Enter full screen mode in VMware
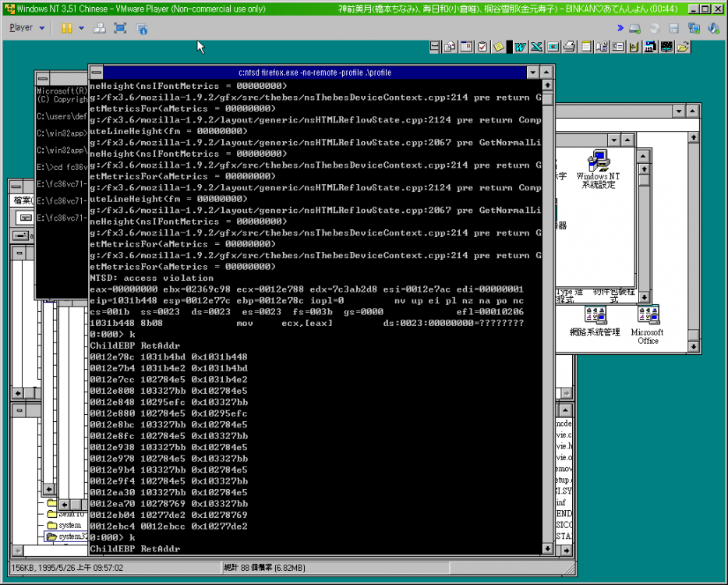The image size is (728, 585). [x=120, y=27]
